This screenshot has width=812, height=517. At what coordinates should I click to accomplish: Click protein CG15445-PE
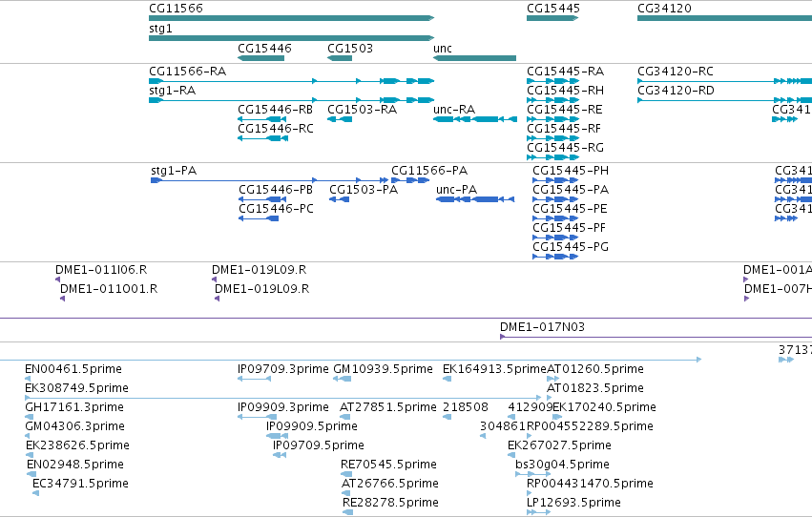click(571, 209)
